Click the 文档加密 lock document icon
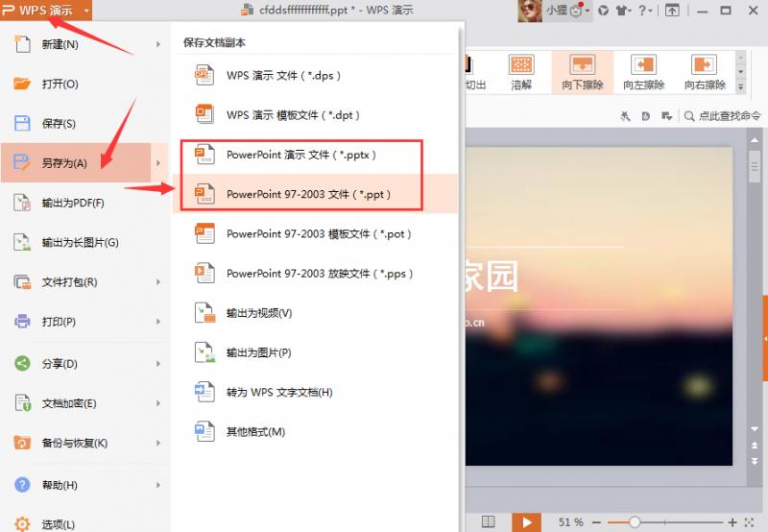The image size is (768, 532). (x=22, y=402)
